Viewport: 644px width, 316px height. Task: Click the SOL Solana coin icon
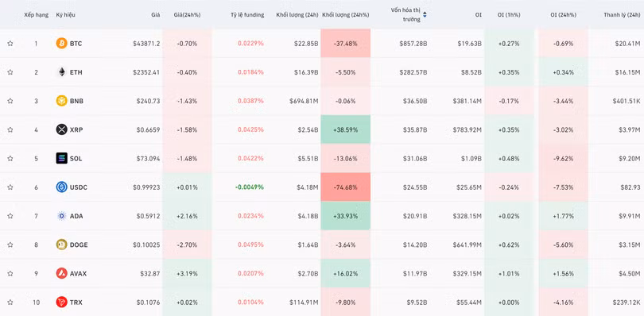point(61,158)
